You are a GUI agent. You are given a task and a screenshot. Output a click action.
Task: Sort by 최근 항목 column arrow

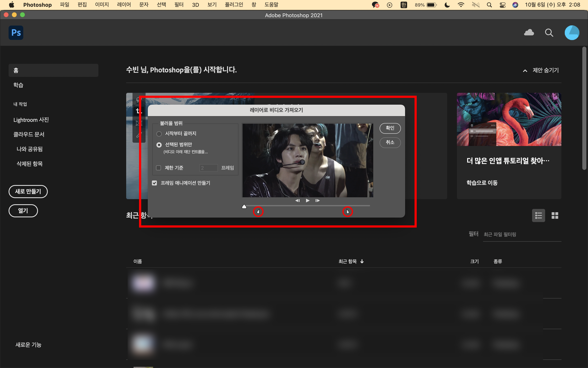click(362, 261)
